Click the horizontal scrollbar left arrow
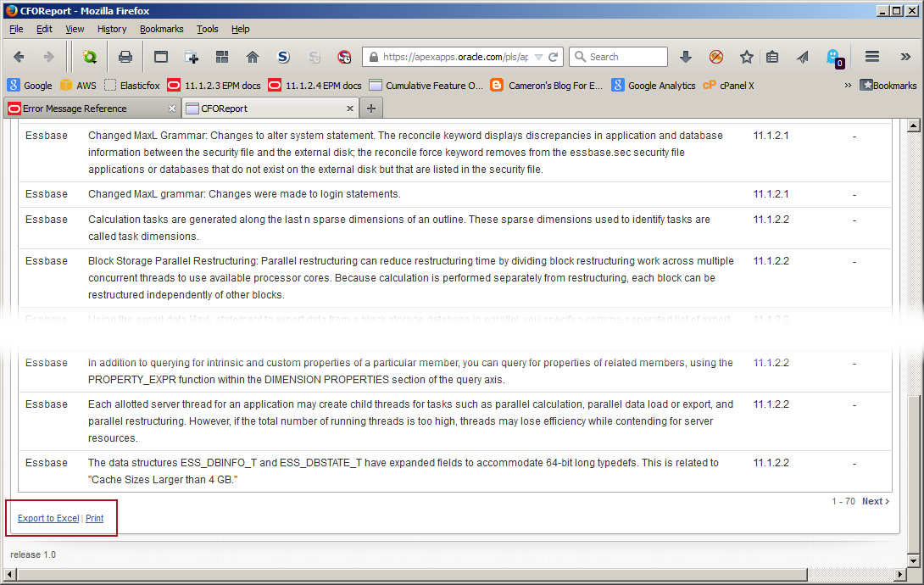The height and width of the screenshot is (585, 924). tap(9, 574)
